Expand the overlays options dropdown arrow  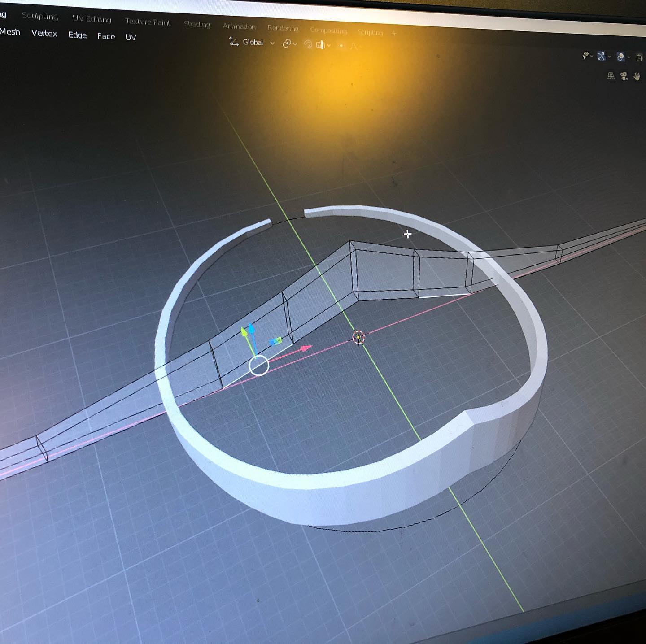pos(629,57)
